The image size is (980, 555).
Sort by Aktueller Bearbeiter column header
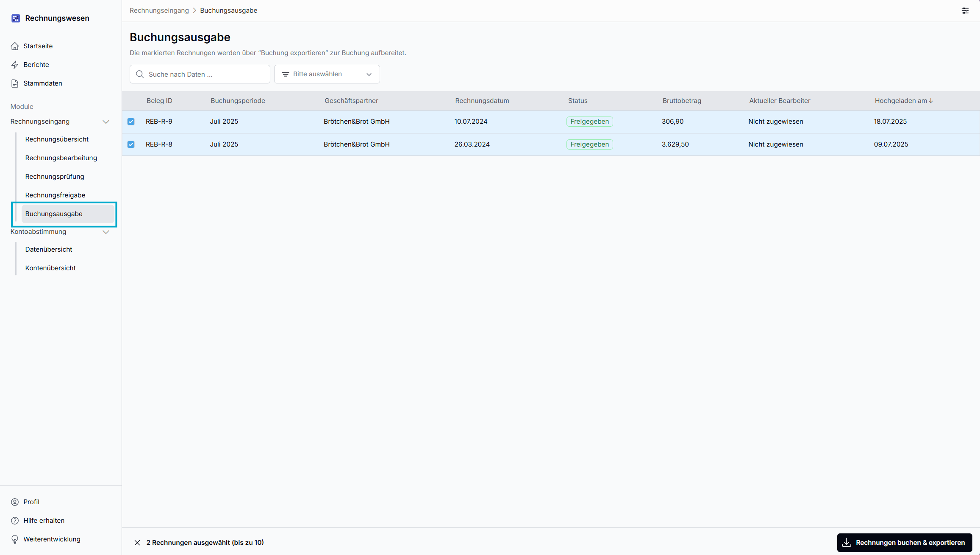click(780, 101)
